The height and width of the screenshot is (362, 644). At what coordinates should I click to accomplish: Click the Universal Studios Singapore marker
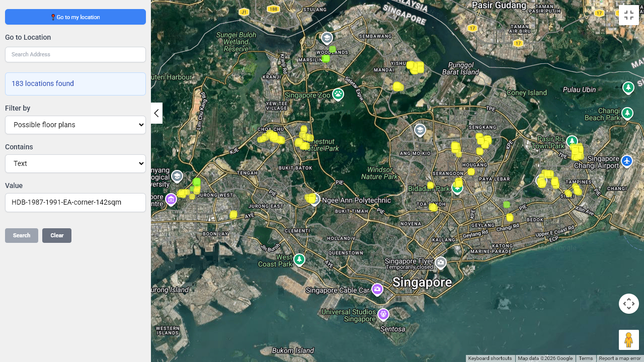tap(383, 314)
